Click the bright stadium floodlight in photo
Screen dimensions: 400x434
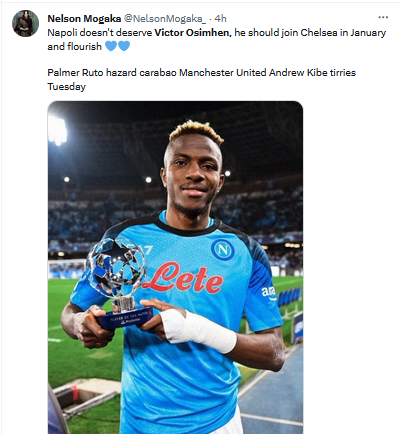pyautogui.click(x=57, y=130)
